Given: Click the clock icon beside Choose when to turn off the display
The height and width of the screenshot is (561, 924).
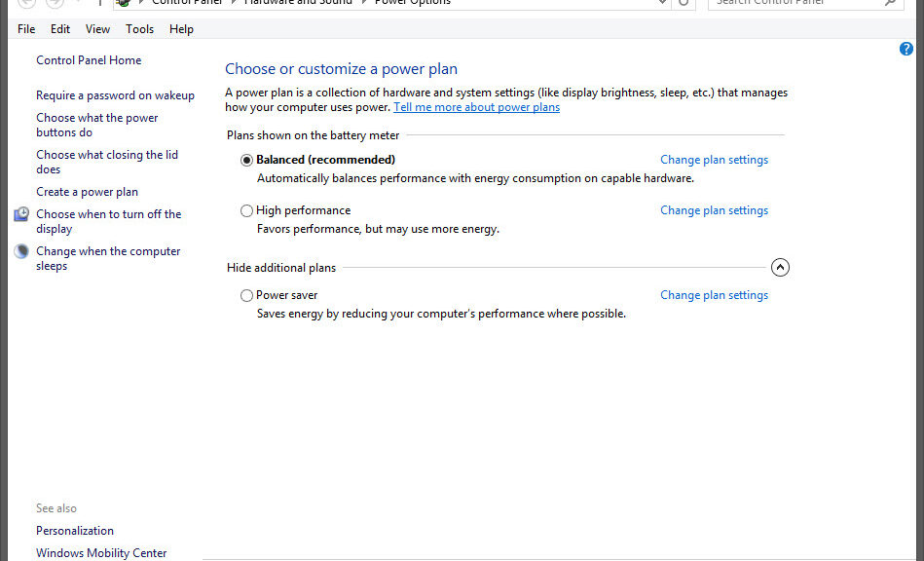Looking at the screenshot, I should click(20, 213).
